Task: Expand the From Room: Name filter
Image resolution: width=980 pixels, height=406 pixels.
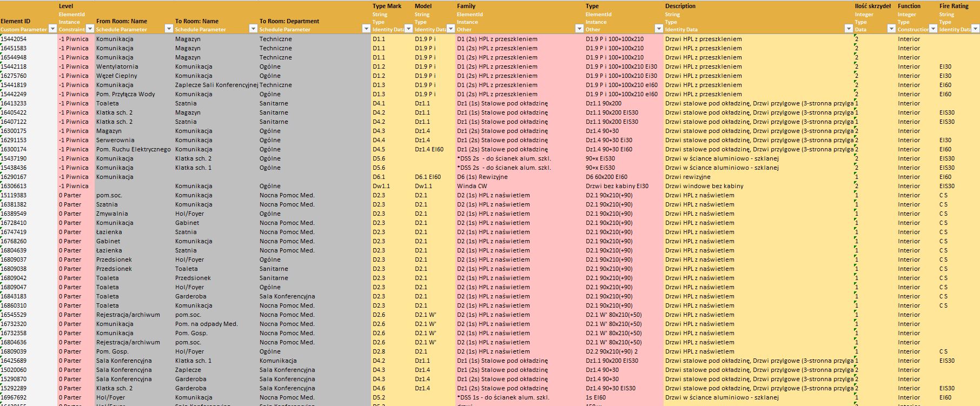Action: coord(168,29)
